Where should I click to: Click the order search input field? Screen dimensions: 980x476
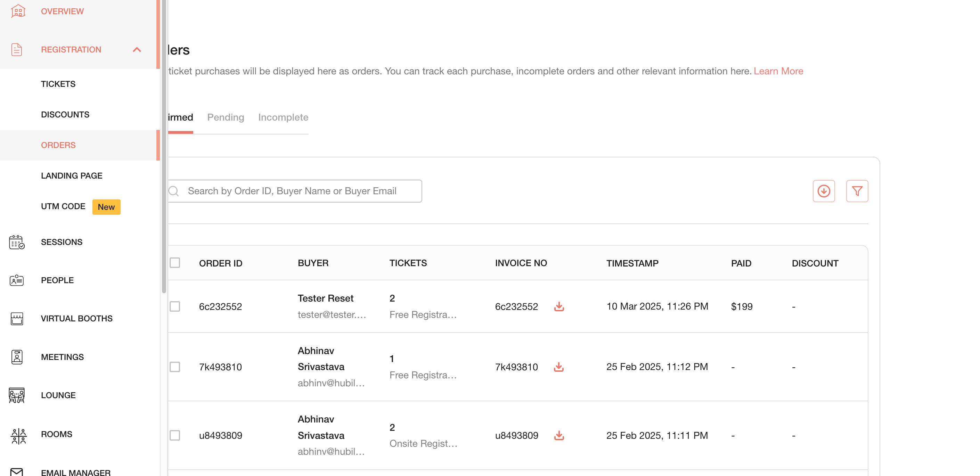click(295, 191)
